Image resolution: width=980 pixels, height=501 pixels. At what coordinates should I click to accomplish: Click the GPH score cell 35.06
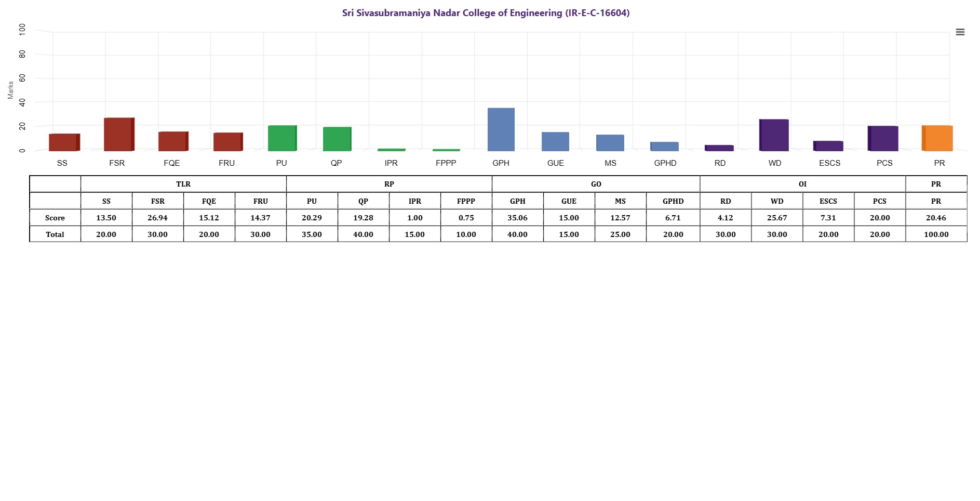(518, 218)
